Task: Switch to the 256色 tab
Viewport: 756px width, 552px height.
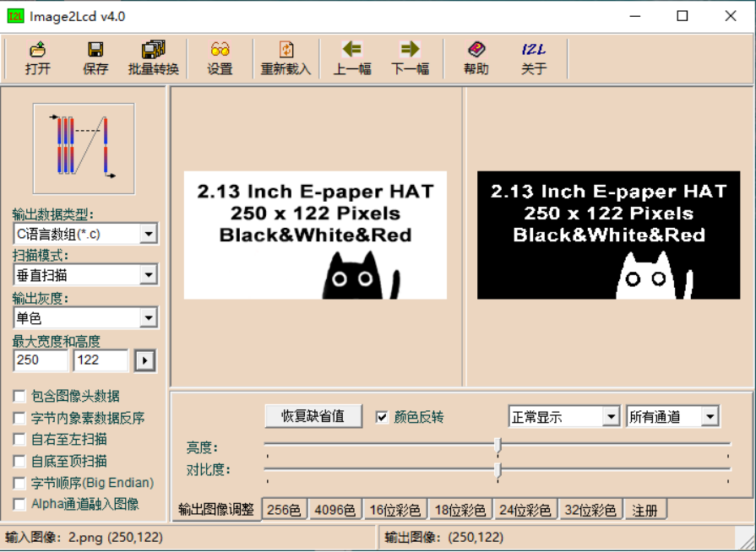Action: click(x=283, y=510)
